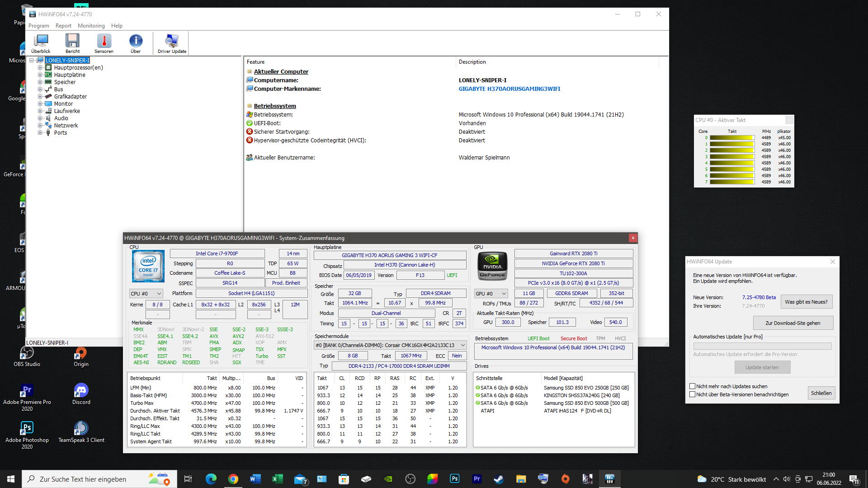Open the Report menu
This screenshot has height=488, width=868.
coord(63,26)
